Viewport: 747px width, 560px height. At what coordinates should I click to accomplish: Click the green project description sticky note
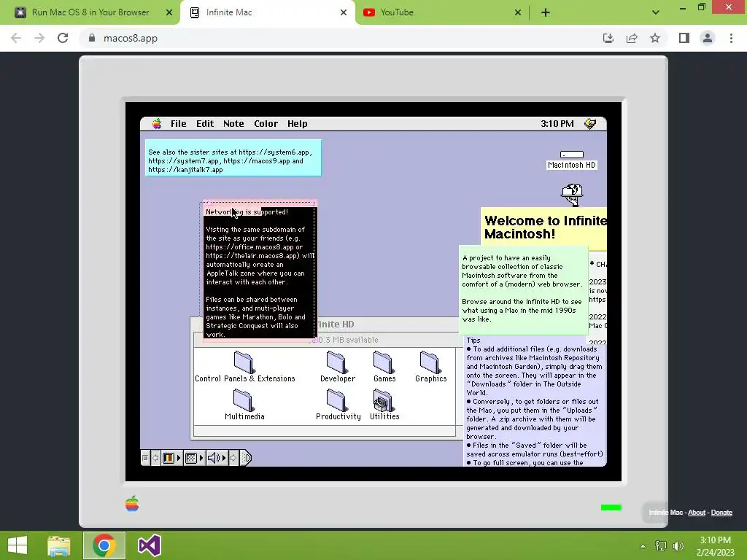coord(523,289)
